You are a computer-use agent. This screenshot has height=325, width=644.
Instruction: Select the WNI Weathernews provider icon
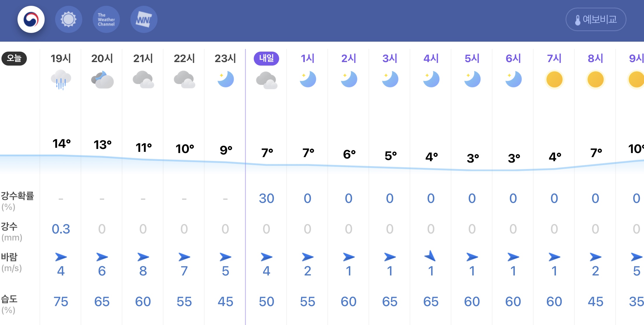click(x=144, y=20)
